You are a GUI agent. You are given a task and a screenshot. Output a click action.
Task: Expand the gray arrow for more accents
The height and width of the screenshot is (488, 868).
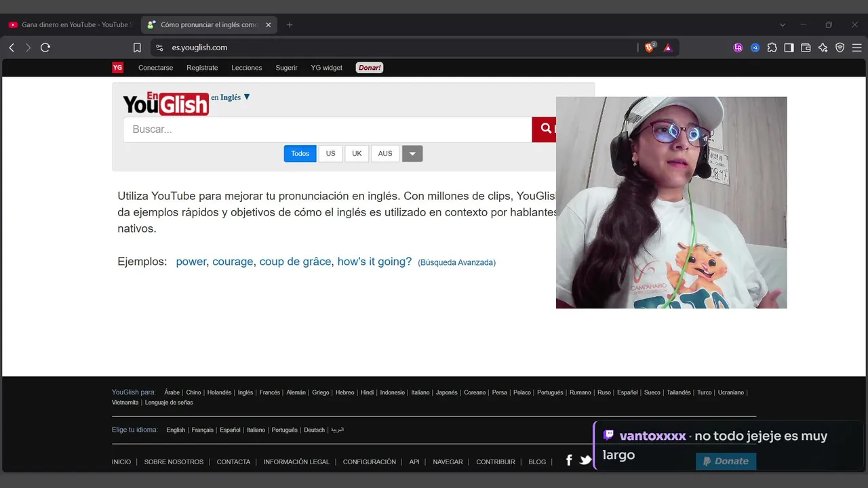(412, 154)
